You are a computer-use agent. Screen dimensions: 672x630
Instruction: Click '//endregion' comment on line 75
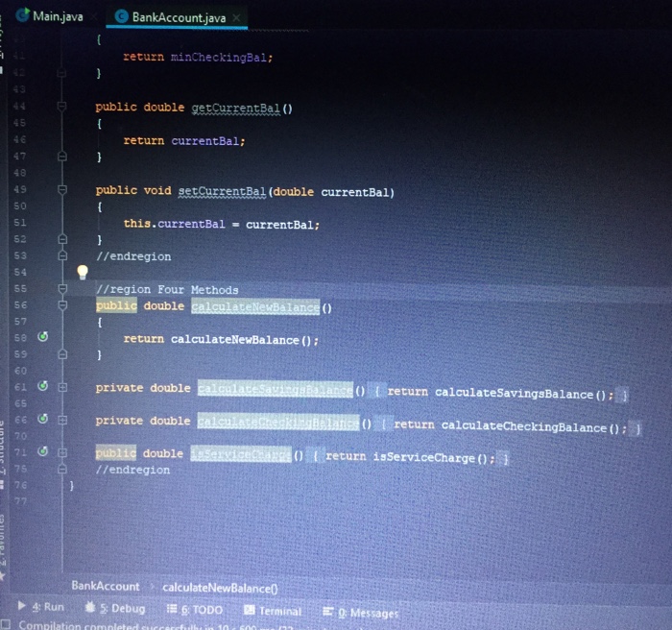pyautogui.click(x=132, y=470)
